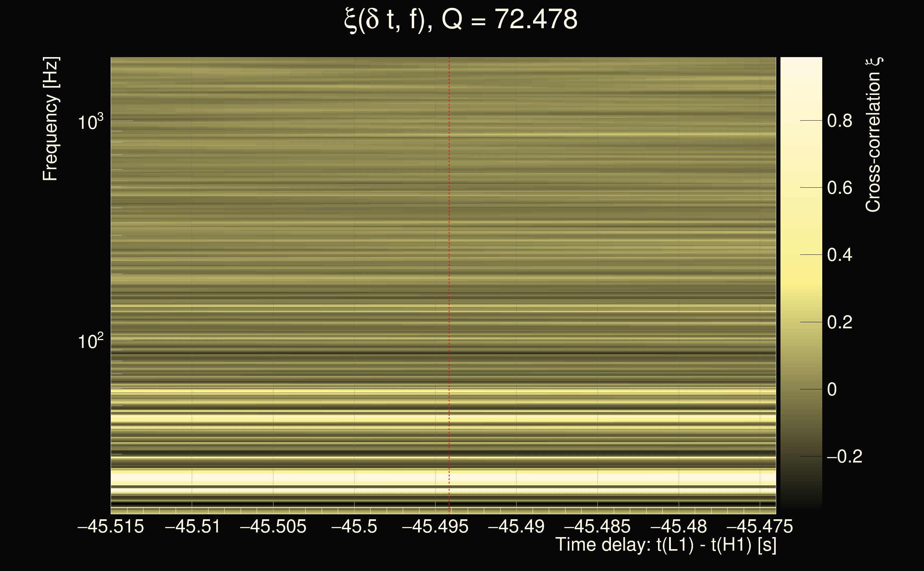Image resolution: width=924 pixels, height=571 pixels.
Task: Click the –45.495 x-axis tick label
Action: 435,526
